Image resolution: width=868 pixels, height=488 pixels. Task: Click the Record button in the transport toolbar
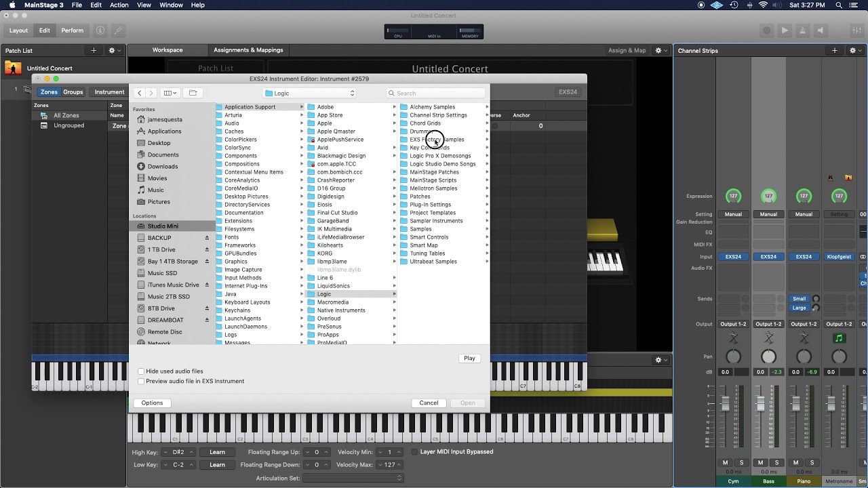click(767, 30)
